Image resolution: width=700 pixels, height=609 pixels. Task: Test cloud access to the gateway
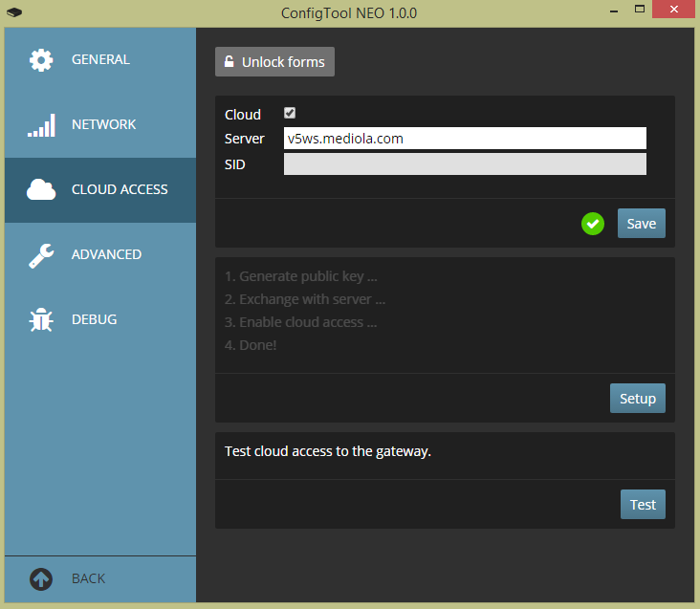643,505
